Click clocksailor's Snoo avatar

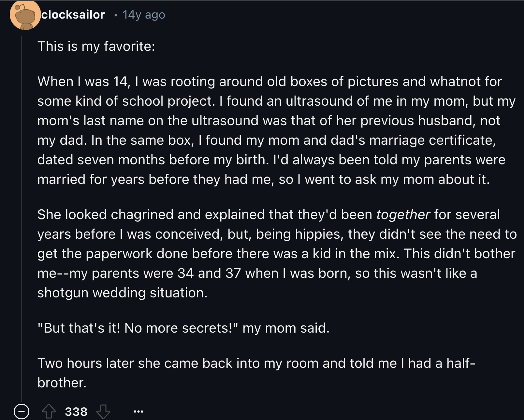(x=25, y=15)
